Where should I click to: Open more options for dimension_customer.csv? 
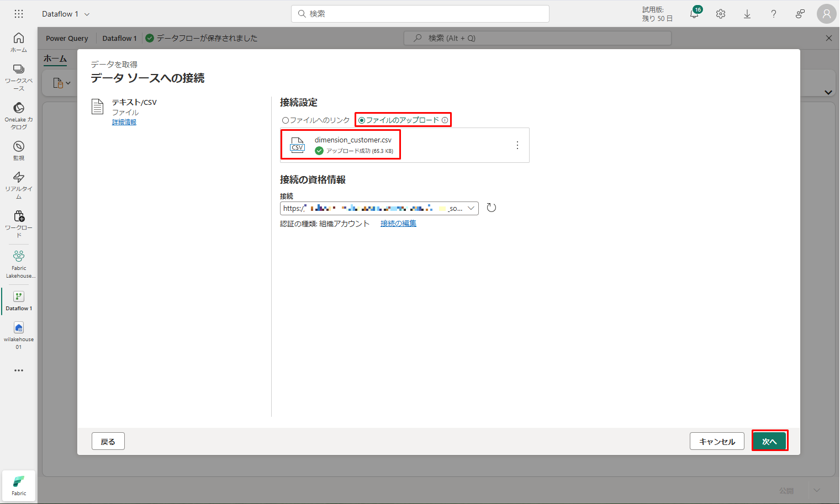517,145
